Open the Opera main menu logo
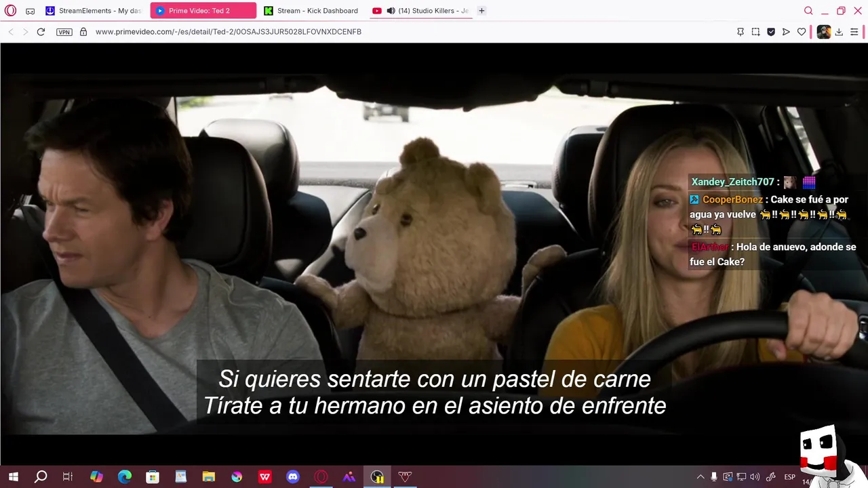 10,11
